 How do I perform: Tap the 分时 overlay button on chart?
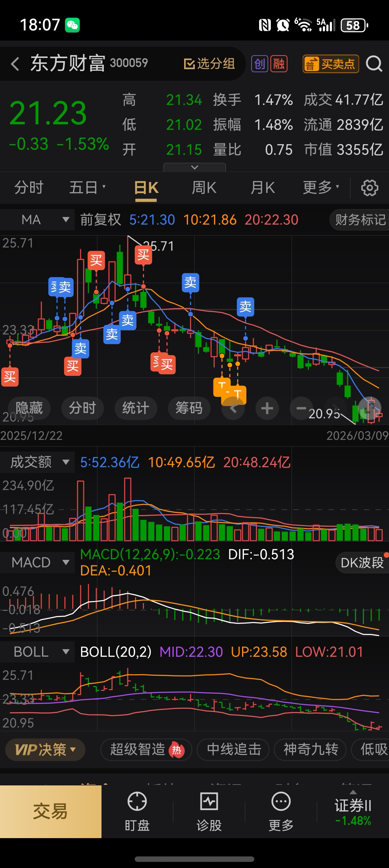83,408
